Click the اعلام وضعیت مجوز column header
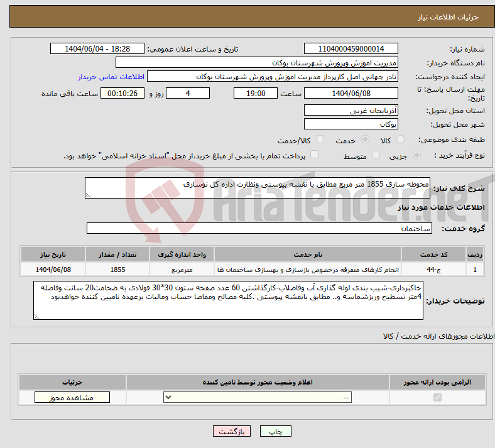This screenshot has width=495, height=448. 258,382
